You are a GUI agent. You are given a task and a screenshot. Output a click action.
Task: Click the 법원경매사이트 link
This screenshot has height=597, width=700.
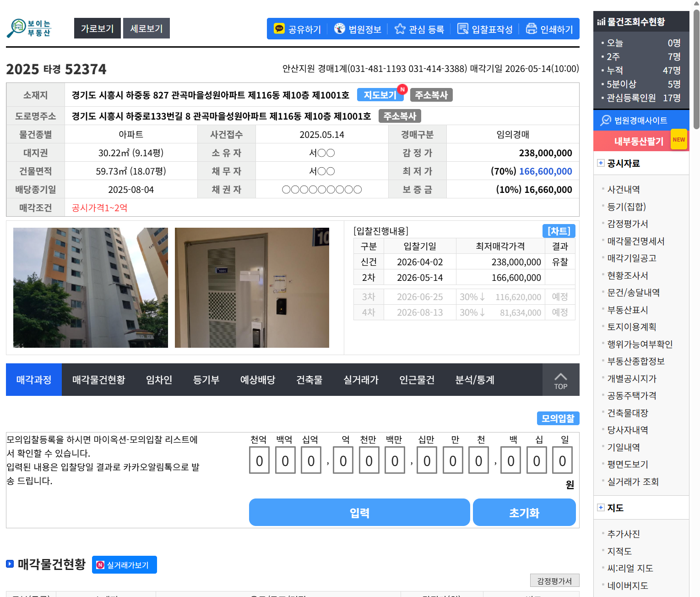tap(640, 120)
